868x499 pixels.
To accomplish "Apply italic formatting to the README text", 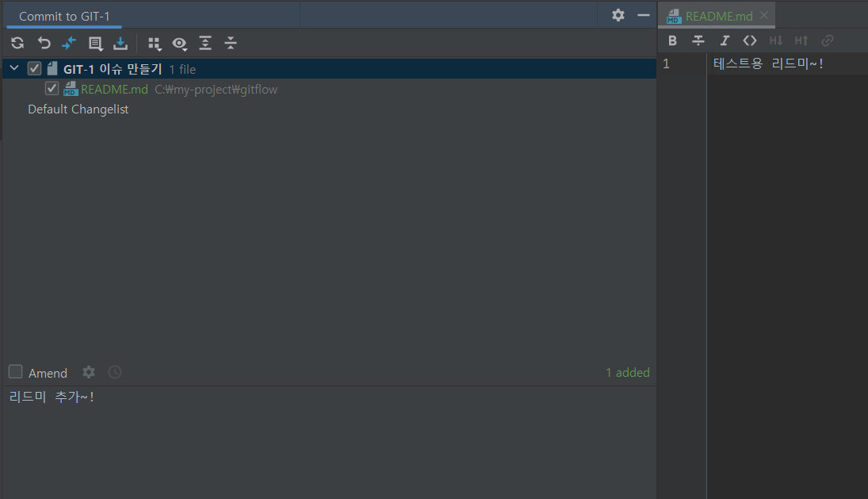I will (725, 40).
